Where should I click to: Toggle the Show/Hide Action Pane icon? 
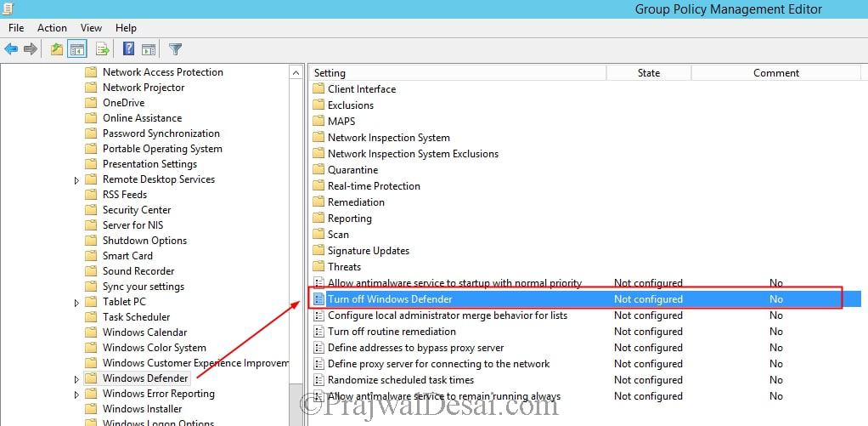(x=149, y=49)
